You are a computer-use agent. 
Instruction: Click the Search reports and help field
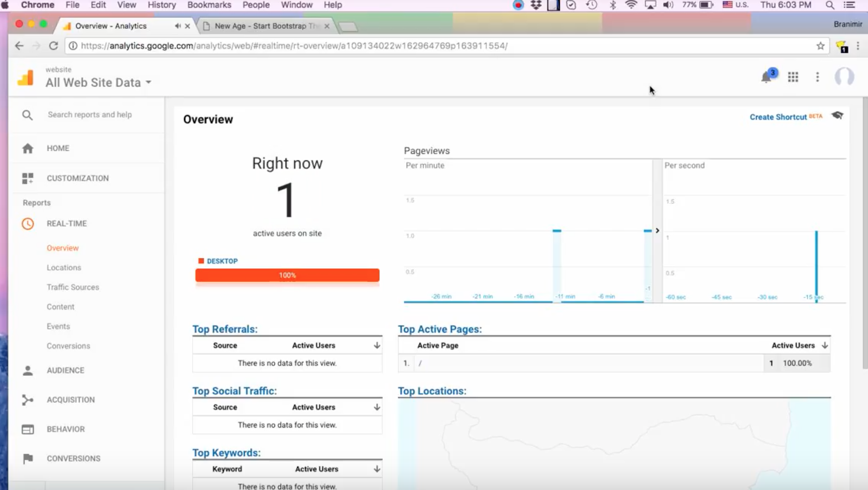click(x=90, y=115)
